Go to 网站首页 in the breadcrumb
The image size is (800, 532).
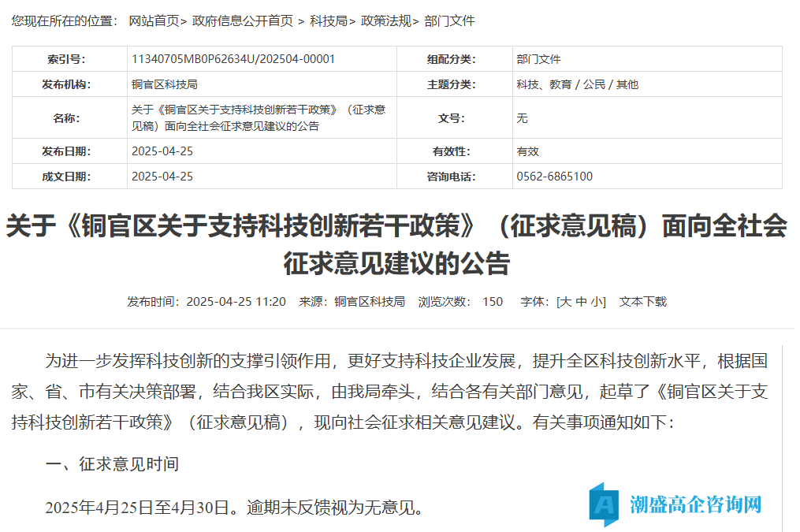pyautogui.click(x=154, y=21)
